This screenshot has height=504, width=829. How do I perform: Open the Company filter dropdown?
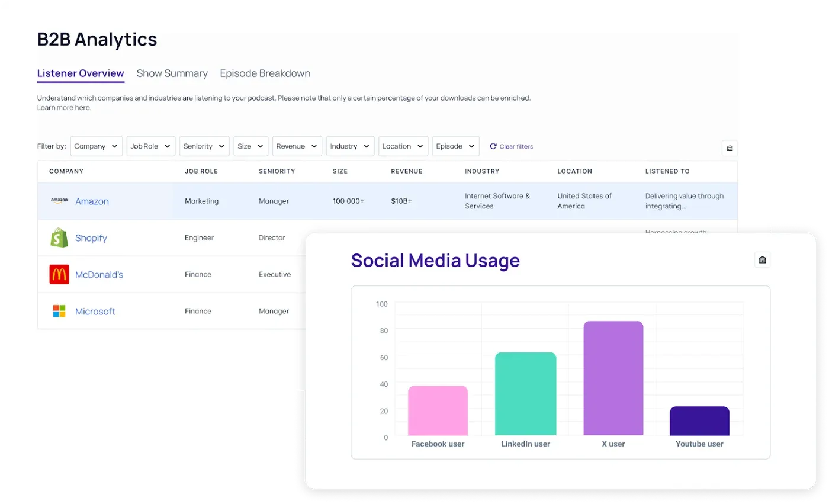(96, 146)
